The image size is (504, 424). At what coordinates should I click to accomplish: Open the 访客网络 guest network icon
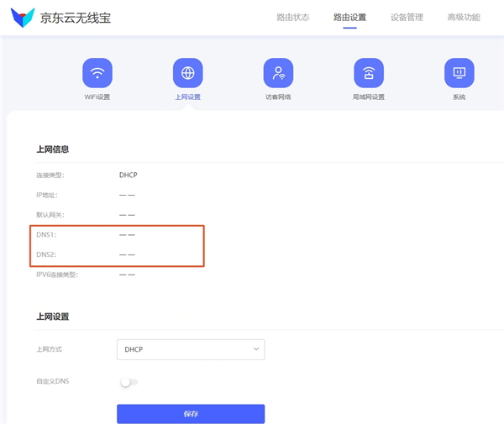coord(278,73)
